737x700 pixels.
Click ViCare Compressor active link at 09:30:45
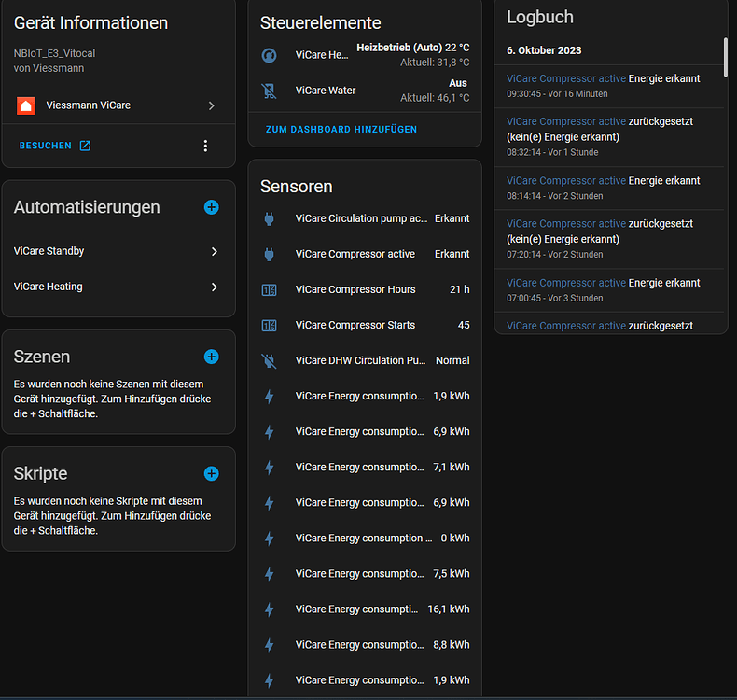[566, 78]
